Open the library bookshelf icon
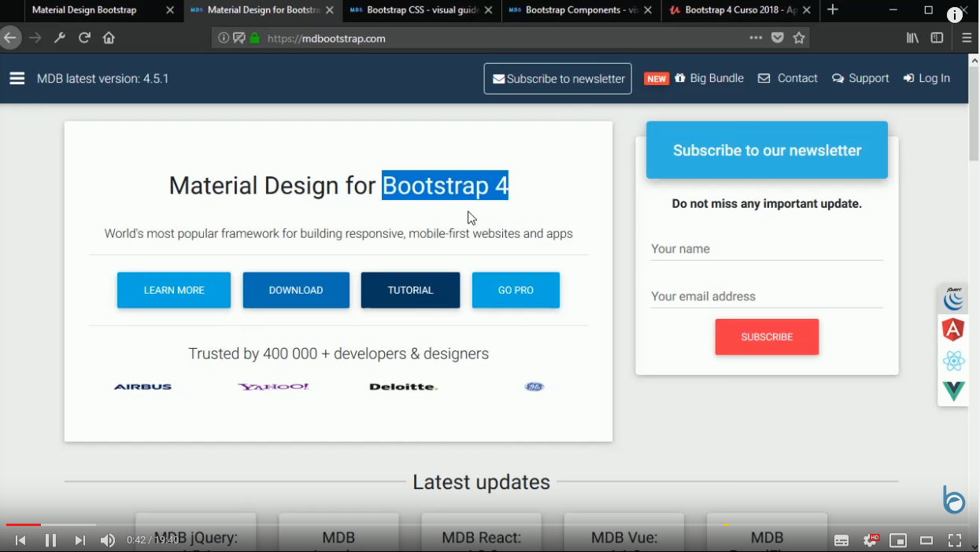The width and height of the screenshot is (980, 552). pos(912,38)
